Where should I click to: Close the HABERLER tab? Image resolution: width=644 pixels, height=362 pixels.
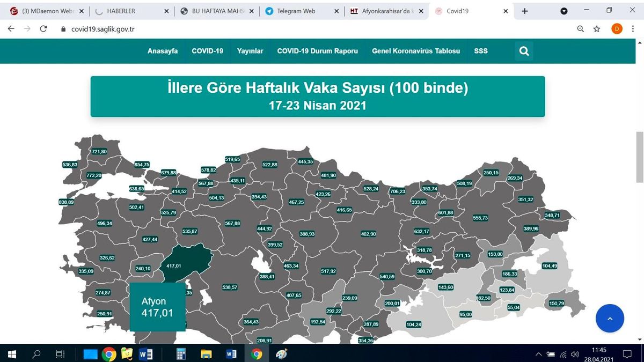167,11
